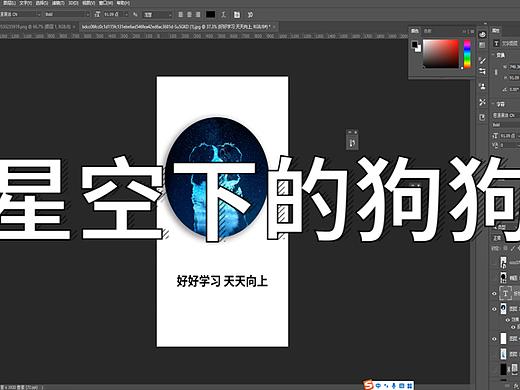Open anti-aliasing method dropdown
The width and height of the screenshot is (520, 390).
(157, 14)
